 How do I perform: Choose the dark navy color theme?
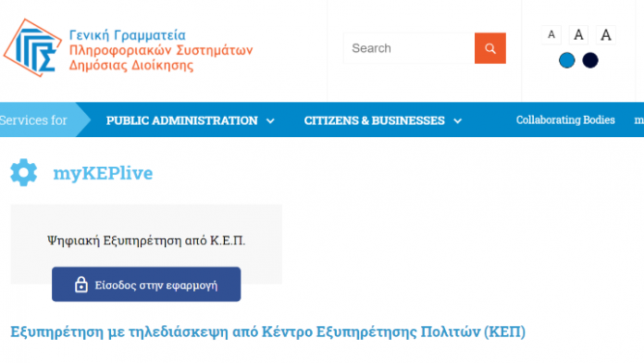point(590,60)
